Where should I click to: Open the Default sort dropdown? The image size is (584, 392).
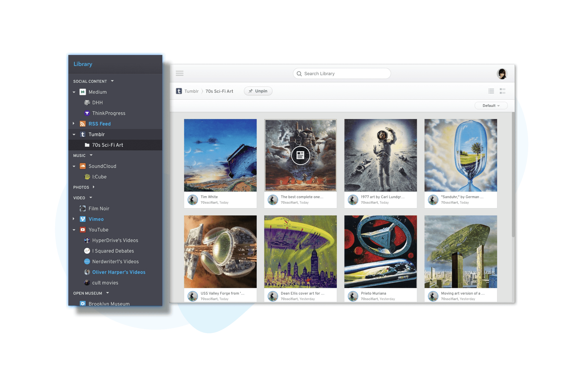tap(491, 106)
